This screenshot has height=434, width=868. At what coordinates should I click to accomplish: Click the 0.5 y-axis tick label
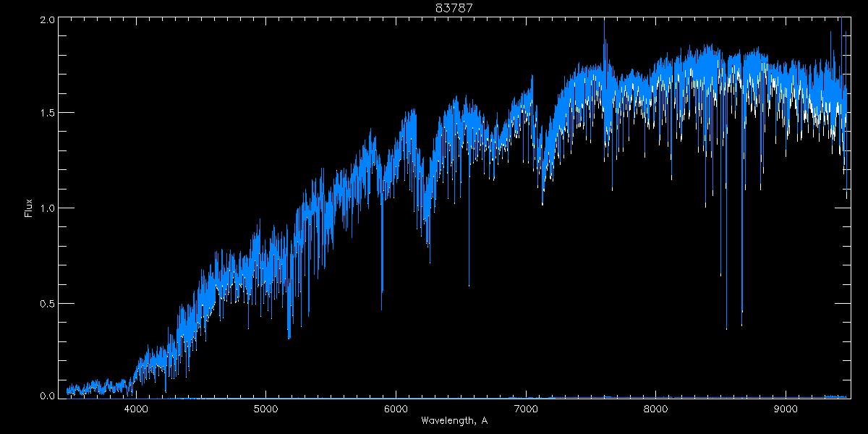click(x=45, y=303)
